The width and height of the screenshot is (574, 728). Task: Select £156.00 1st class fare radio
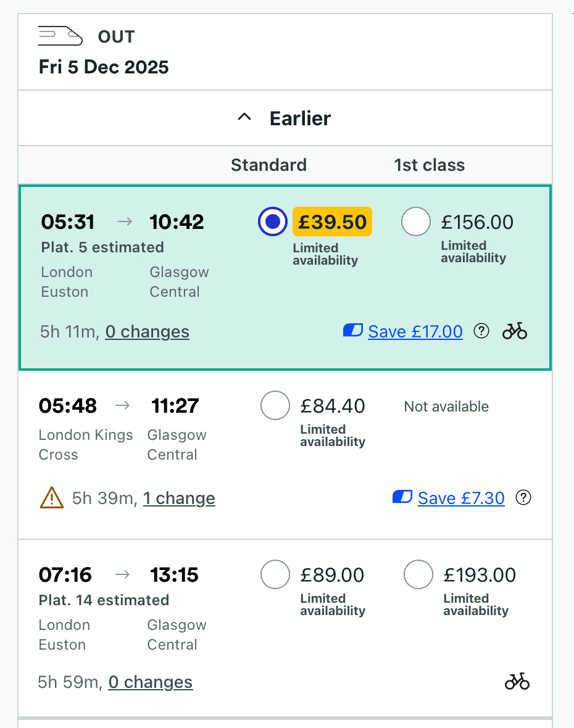pos(415,221)
